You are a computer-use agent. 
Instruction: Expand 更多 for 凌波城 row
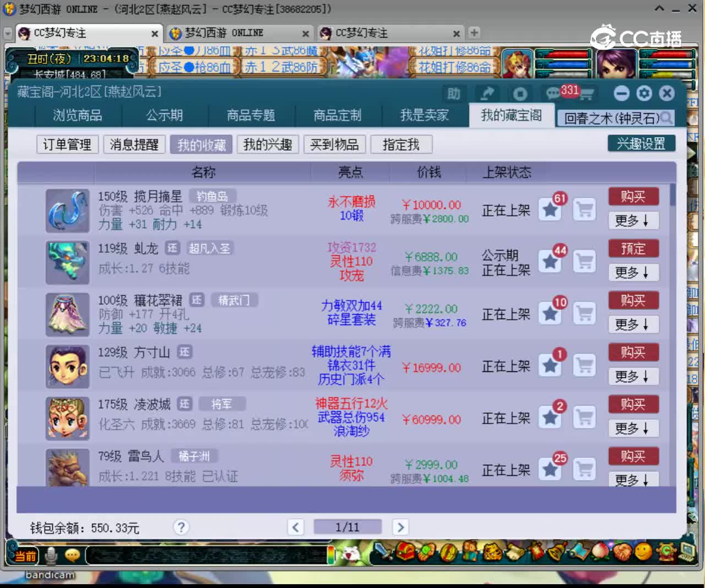pyautogui.click(x=633, y=429)
